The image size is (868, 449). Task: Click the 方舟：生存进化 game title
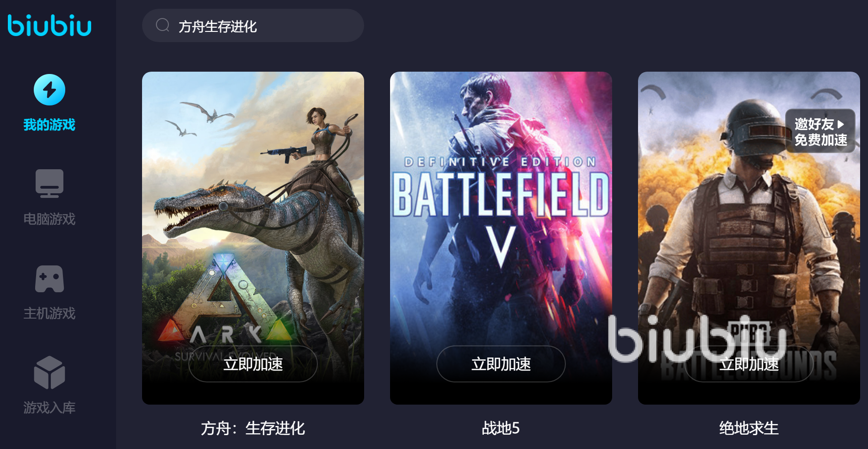tap(253, 428)
